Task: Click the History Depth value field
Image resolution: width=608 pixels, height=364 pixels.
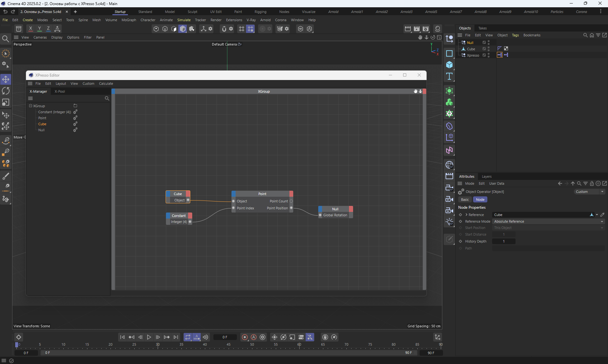Action: click(503, 241)
